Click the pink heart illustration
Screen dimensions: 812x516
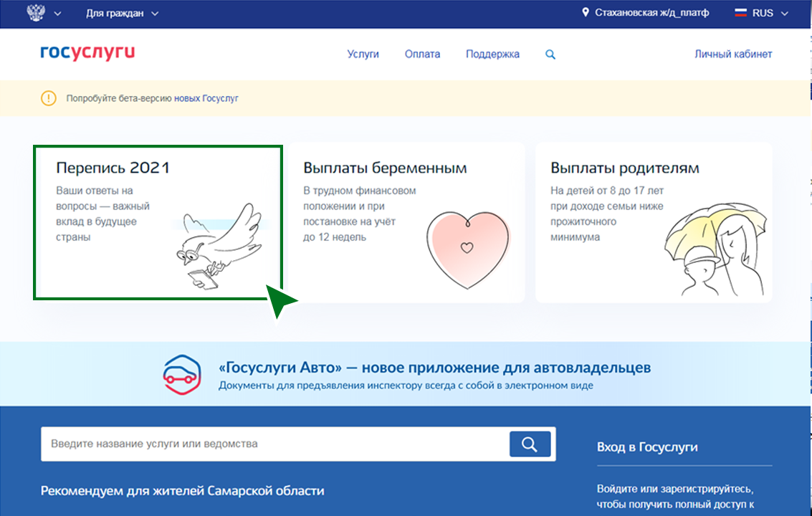pos(468,249)
